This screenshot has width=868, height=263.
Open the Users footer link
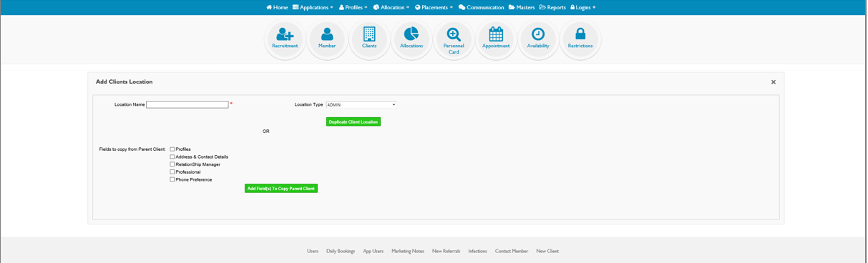pyautogui.click(x=313, y=252)
